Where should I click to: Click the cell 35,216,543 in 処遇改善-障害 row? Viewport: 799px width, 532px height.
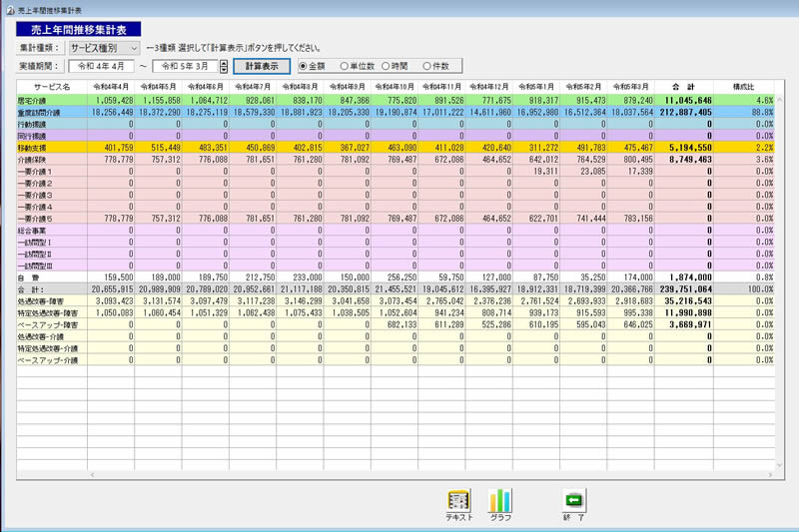pos(684,301)
